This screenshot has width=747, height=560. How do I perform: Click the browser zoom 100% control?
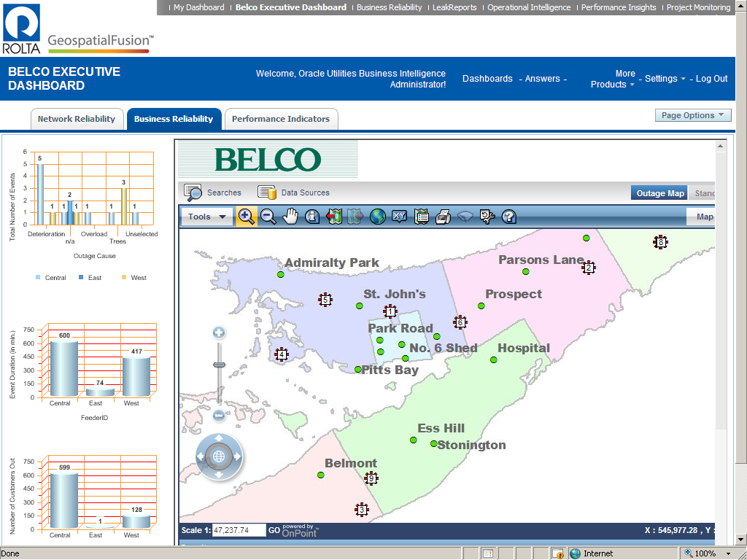tap(708, 553)
